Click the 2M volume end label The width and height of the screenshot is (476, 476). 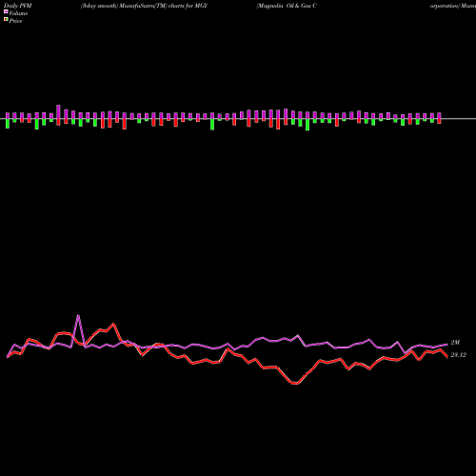(x=455, y=343)
